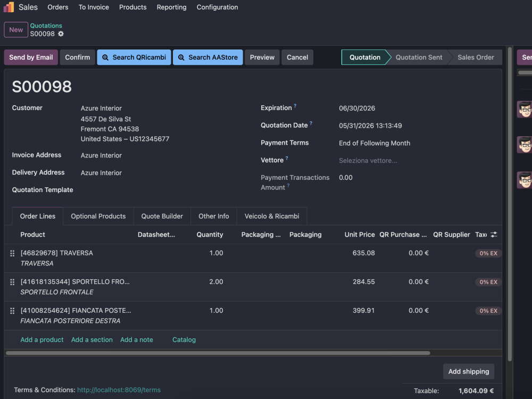Sort by Quantity column header
Image resolution: width=532 pixels, height=399 pixels.
click(x=210, y=235)
